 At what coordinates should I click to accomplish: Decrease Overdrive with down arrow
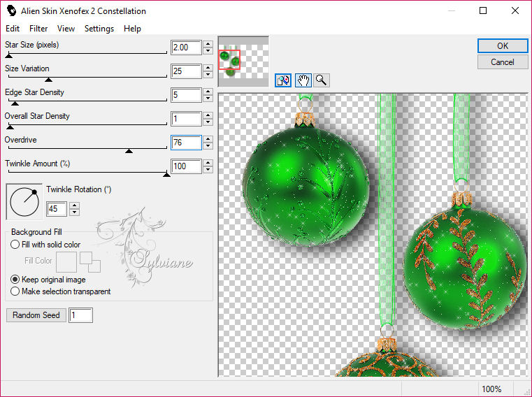click(208, 146)
